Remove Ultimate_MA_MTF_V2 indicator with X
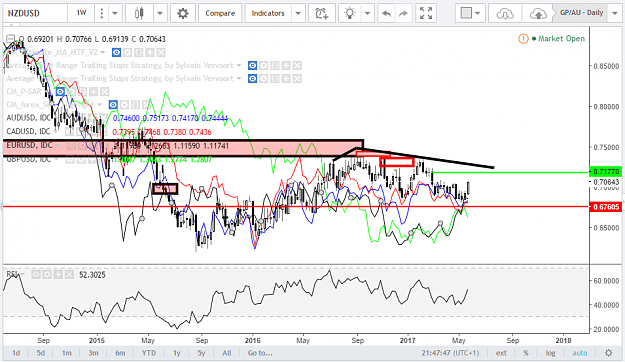The height and width of the screenshot is (362, 625). [161, 53]
